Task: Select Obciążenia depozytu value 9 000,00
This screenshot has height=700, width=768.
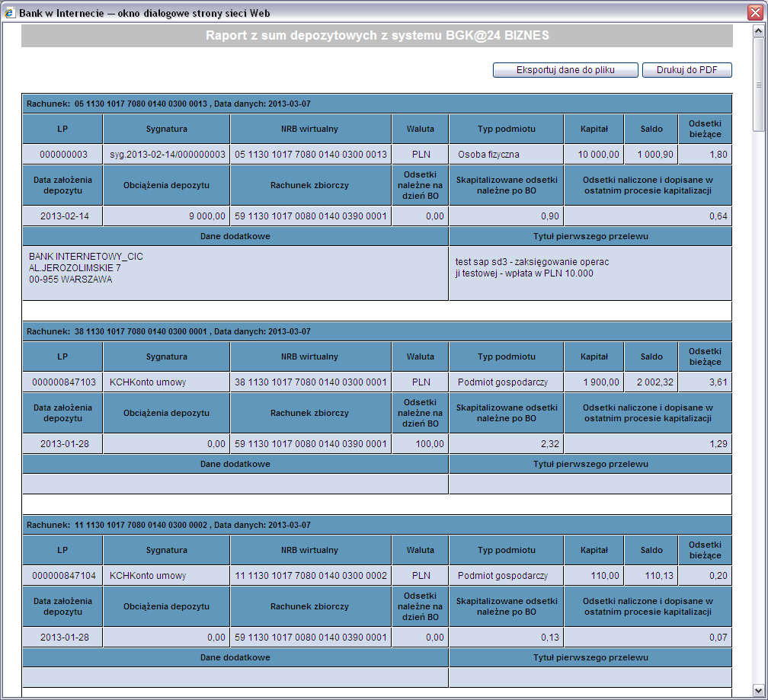Action: pyautogui.click(x=207, y=216)
